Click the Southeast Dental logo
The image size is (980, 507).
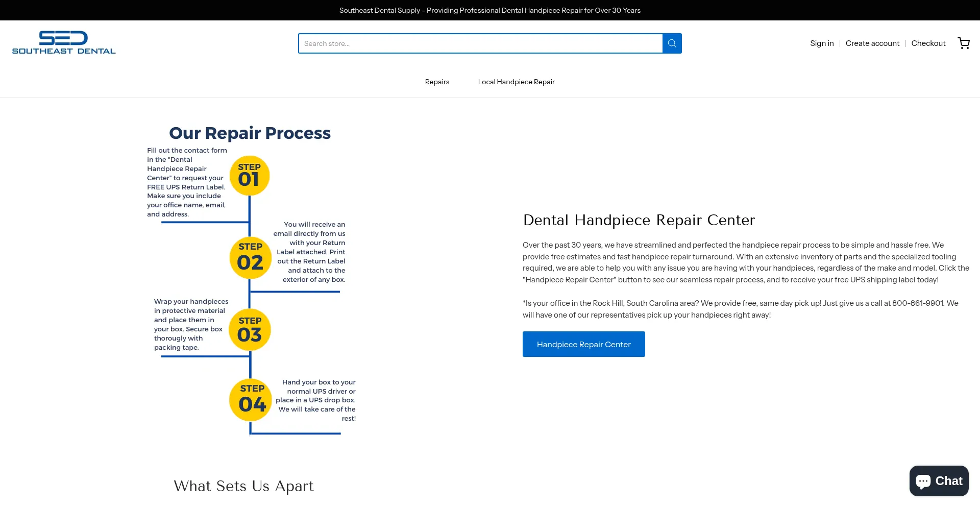[64, 43]
